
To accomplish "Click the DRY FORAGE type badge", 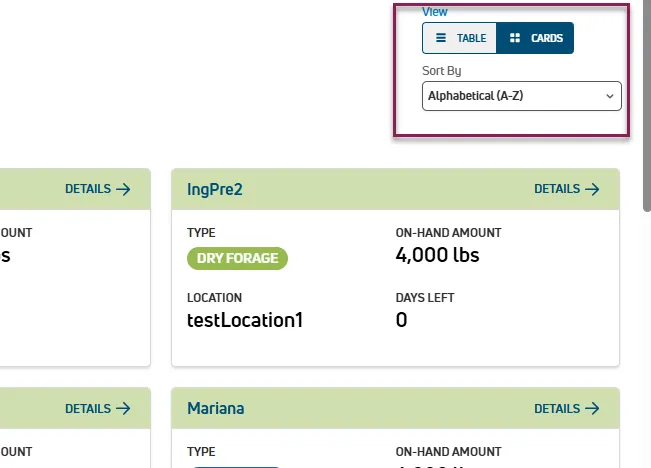I will click(x=237, y=258).
